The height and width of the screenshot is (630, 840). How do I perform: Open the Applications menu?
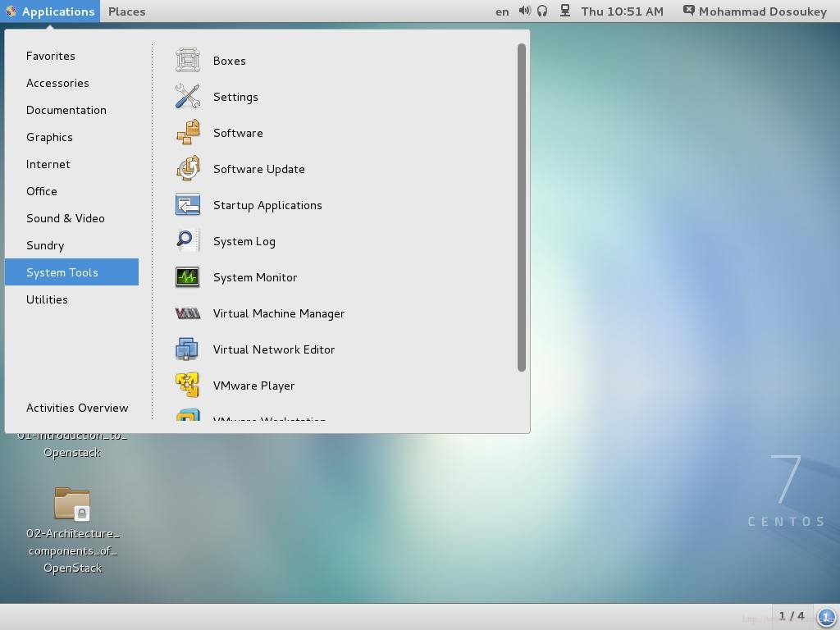[52, 11]
